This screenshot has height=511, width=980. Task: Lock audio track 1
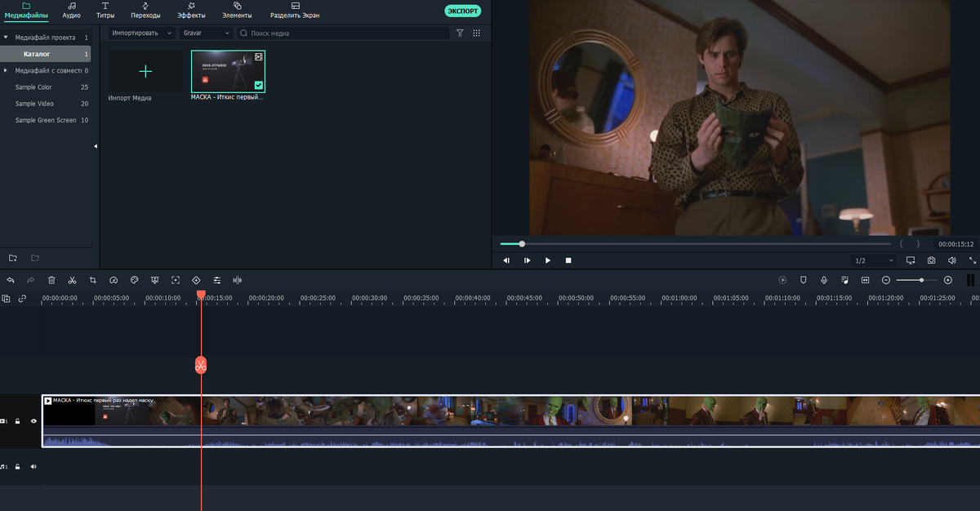(x=18, y=467)
